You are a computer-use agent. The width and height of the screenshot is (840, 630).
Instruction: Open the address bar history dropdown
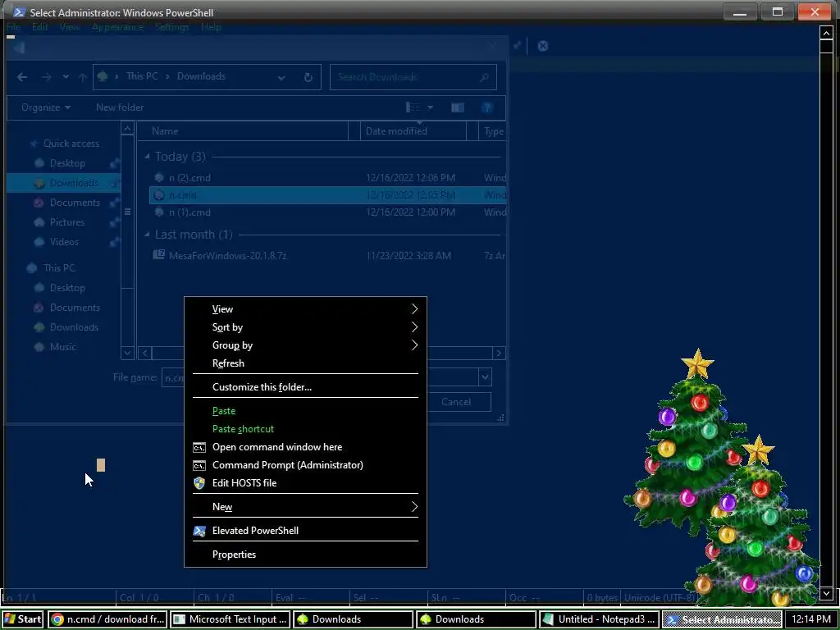pyautogui.click(x=281, y=77)
